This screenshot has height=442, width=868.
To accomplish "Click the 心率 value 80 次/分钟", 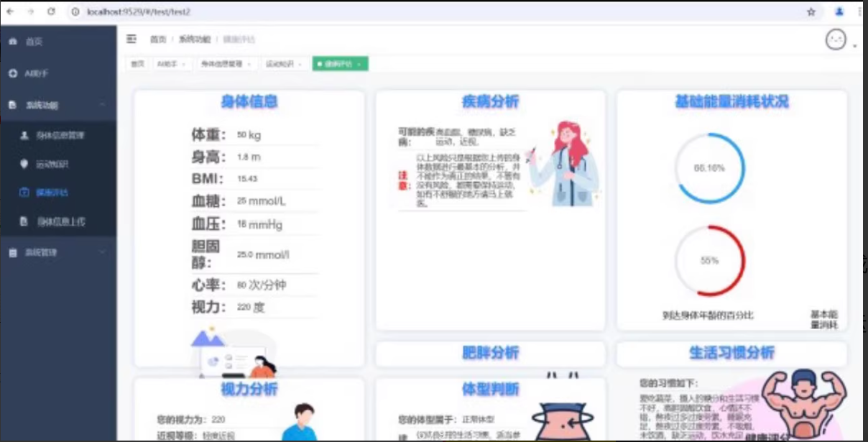I will [261, 285].
